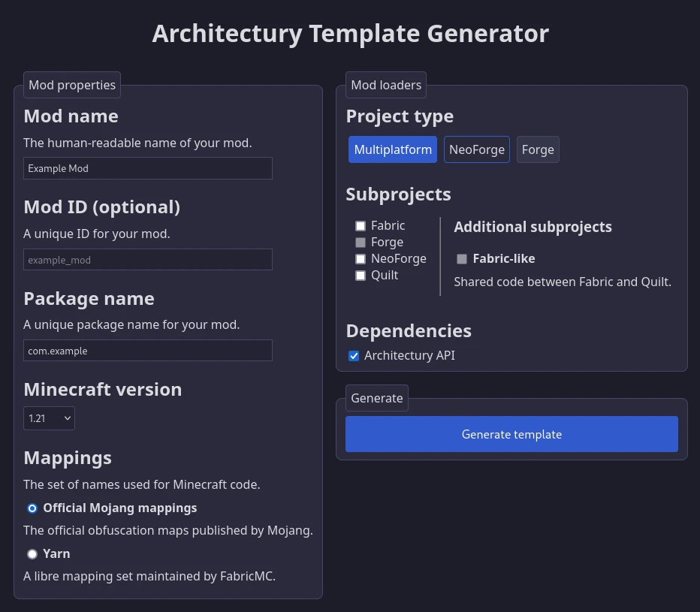The width and height of the screenshot is (700, 612).
Task: Click text 'A libre mapping set maintained by FabricMC.'
Action: 149,576
